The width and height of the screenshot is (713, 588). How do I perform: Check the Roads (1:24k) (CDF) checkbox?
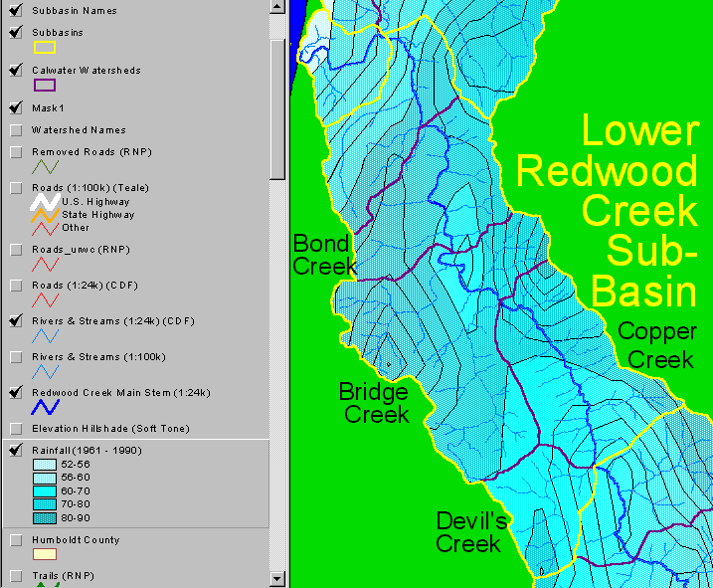click(16, 286)
